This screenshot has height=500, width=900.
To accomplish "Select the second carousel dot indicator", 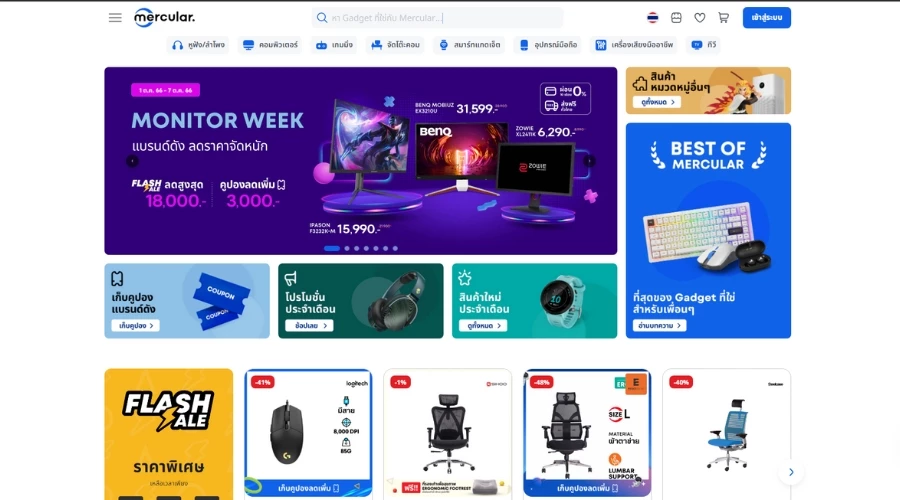I will (x=347, y=249).
